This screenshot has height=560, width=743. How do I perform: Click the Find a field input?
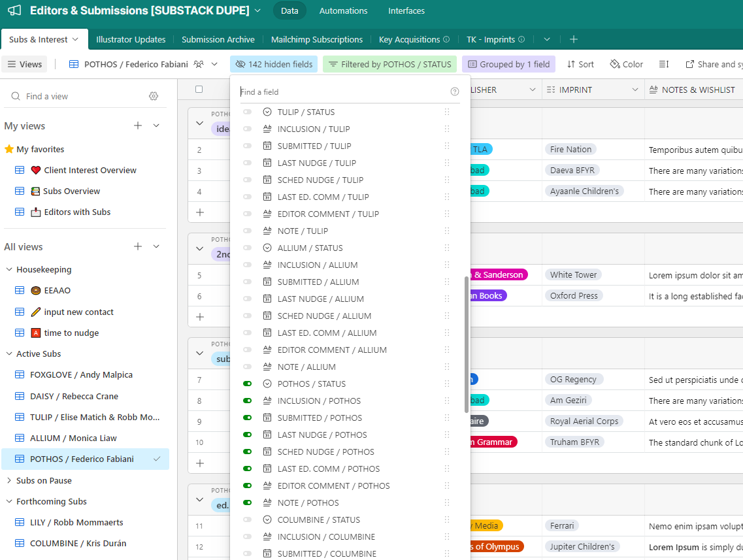(344, 91)
